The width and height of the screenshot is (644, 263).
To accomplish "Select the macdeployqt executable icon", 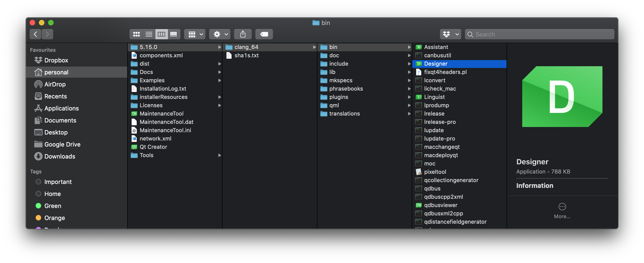I will point(418,155).
